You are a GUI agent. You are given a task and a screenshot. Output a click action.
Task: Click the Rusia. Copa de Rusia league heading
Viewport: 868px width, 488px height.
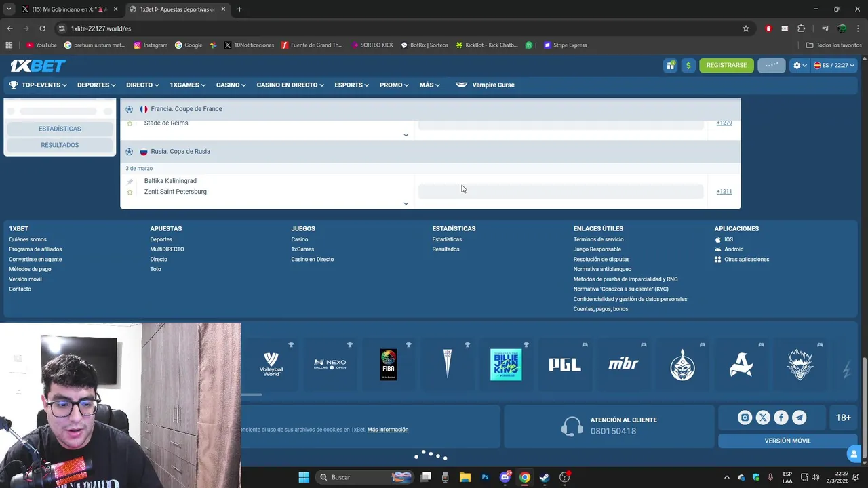180,152
